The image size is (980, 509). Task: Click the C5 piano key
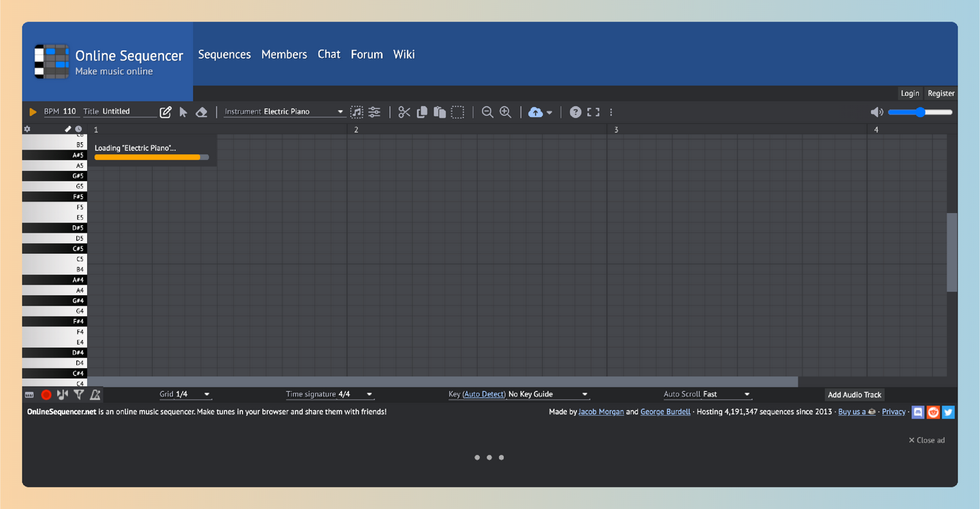[54, 259]
